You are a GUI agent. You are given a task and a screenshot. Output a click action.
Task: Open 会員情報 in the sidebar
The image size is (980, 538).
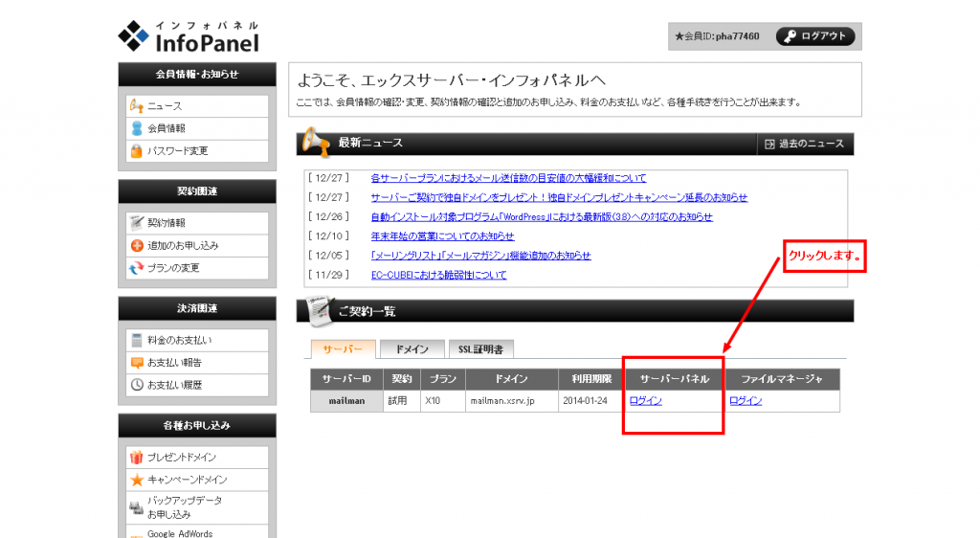(x=197, y=128)
